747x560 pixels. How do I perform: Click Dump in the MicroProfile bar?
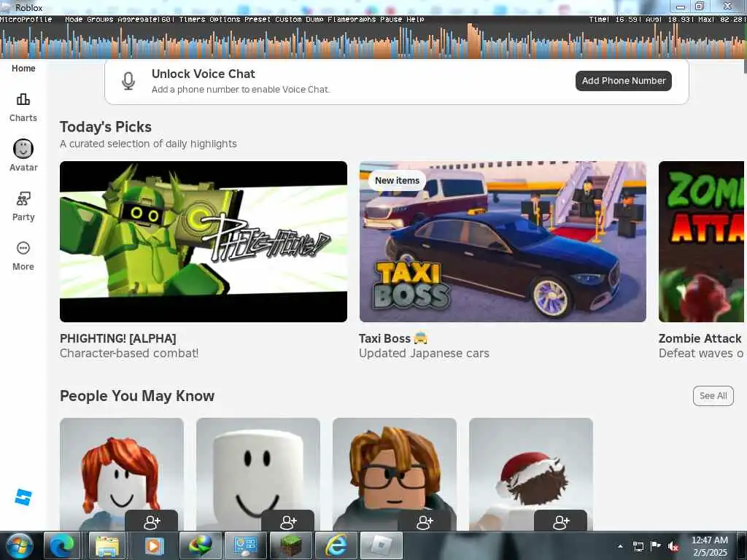314,20
